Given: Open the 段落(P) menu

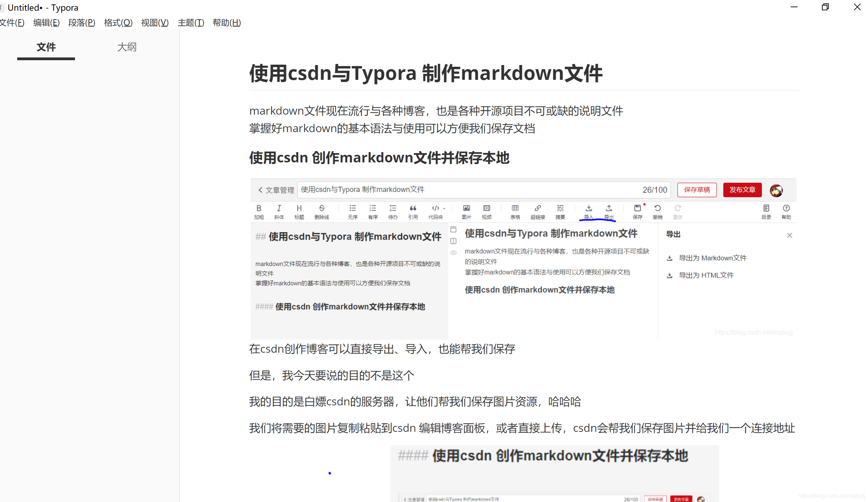Looking at the screenshot, I should coord(82,23).
